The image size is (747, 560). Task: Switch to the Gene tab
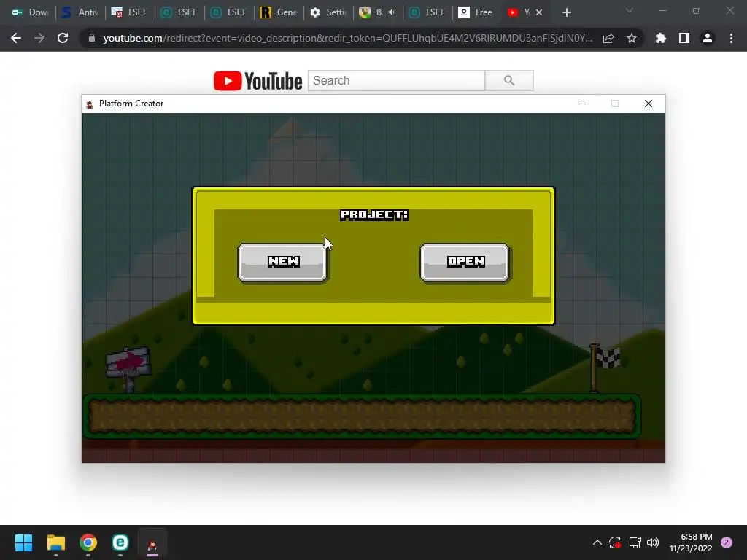click(x=278, y=12)
